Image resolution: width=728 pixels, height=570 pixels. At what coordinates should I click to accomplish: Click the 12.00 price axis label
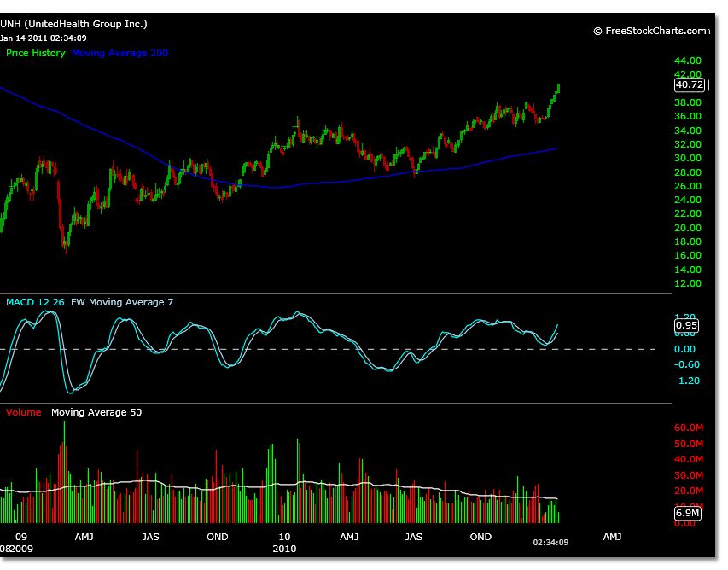[688, 283]
